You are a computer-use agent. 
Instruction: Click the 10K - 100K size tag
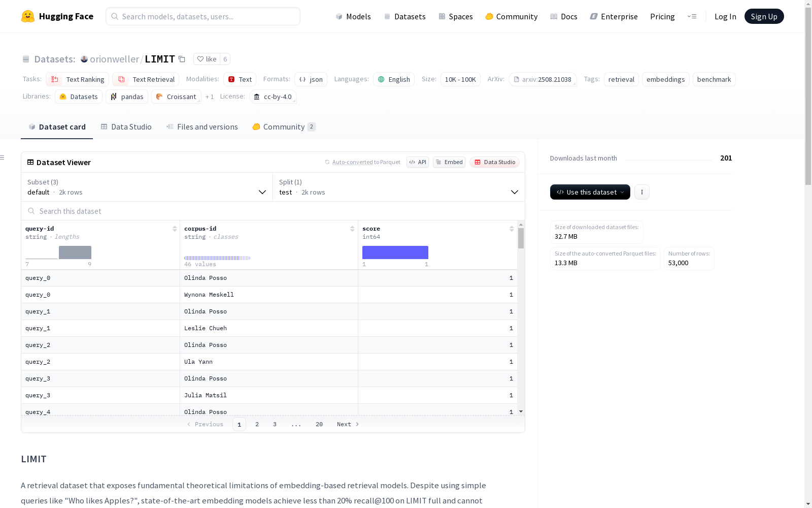pos(460,79)
